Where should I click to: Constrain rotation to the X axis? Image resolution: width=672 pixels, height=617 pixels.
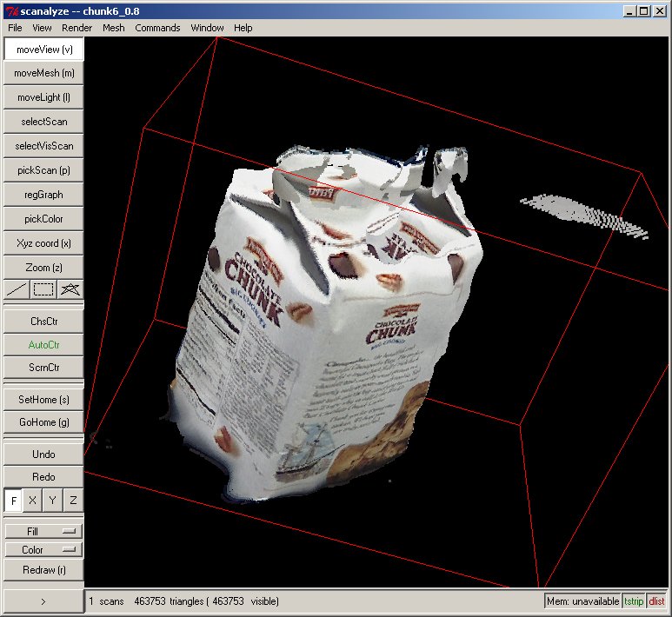[33, 501]
